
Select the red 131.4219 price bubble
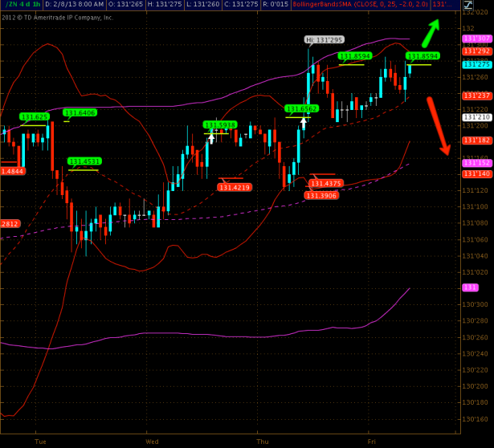[235, 187]
